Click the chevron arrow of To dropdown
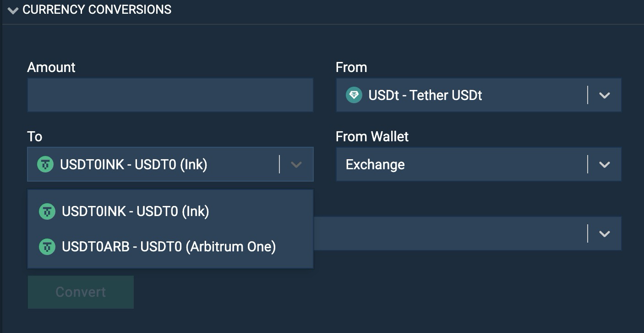This screenshot has height=333, width=644. [296, 165]
